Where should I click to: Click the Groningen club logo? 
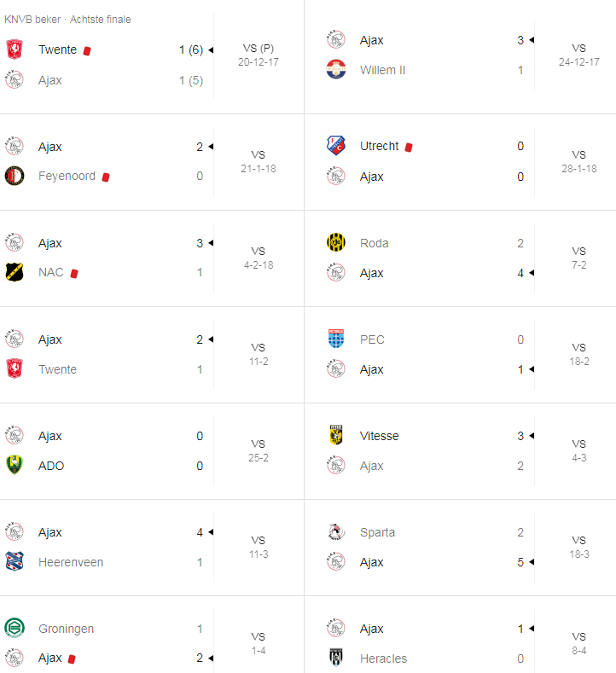click(x=15, y=629)
